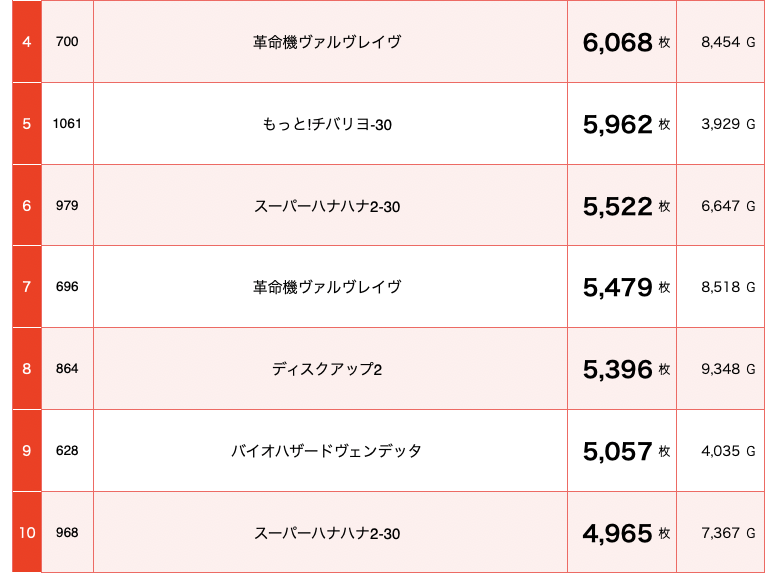Viewport: 776px width, 582px height.
Task: Open ディスクアップ2 machine entry
Action: coord(327,369)
